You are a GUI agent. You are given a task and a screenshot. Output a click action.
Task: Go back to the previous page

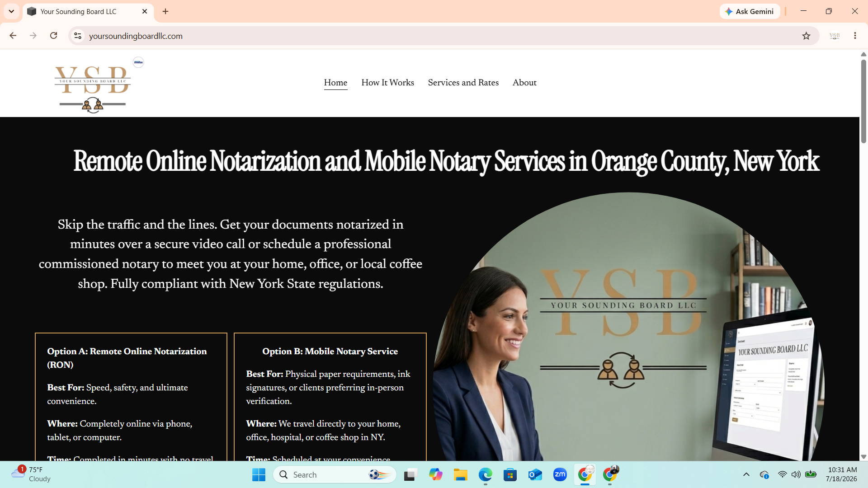point(13,36)
